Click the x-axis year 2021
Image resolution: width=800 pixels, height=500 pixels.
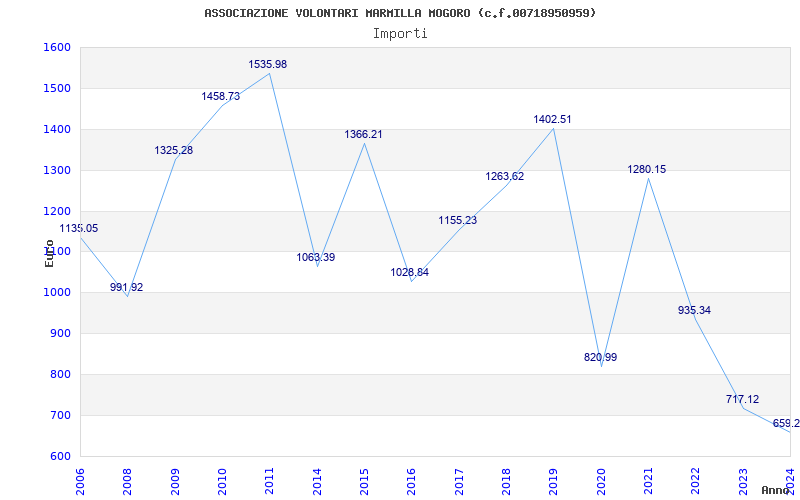click(x=648, y=482)
